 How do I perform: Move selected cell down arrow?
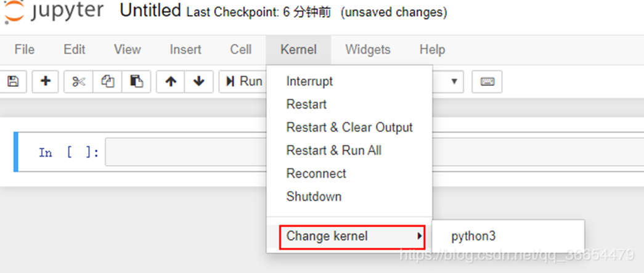(199, 82)
